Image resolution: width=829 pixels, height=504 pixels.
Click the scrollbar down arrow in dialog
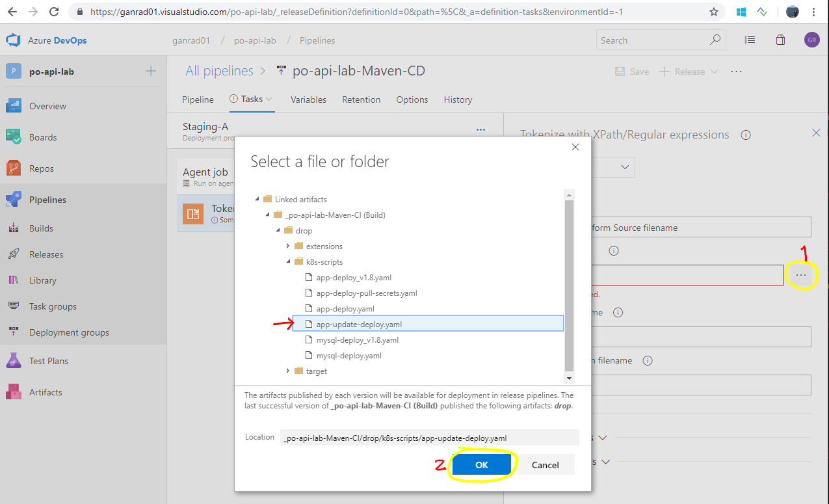tap(570, 378)
